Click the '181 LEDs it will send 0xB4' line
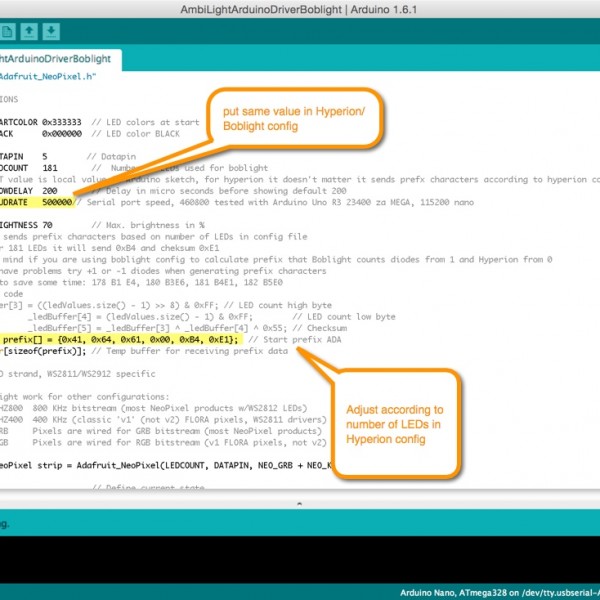600x600 pixels. (x=109, y=248)
